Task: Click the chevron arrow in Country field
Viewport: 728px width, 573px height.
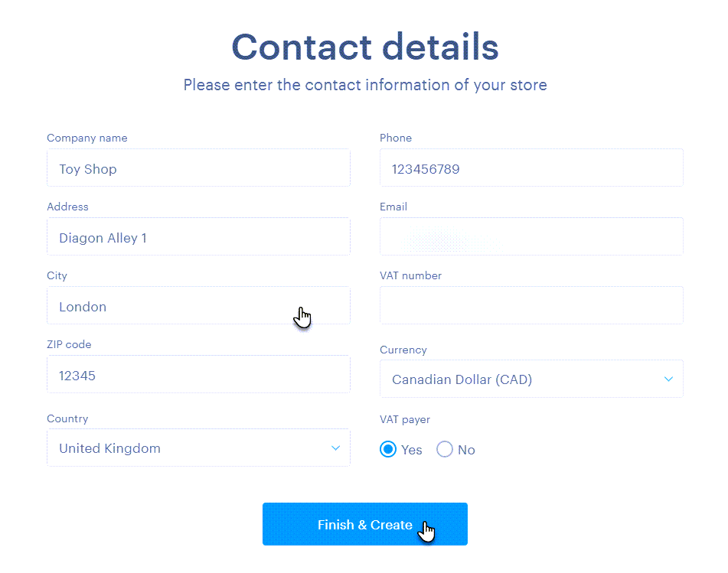Action: 335,448
